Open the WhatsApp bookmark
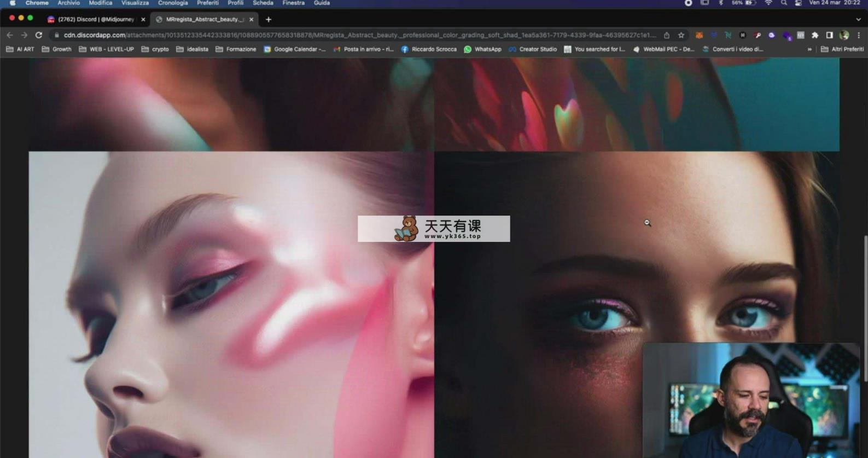The width and height of the screenshot is (868, 458). coord(482,49)
